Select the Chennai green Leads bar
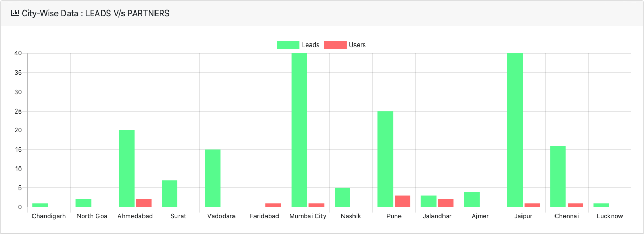This screenshot has width=644, height=234. click(x=558, y=176)
